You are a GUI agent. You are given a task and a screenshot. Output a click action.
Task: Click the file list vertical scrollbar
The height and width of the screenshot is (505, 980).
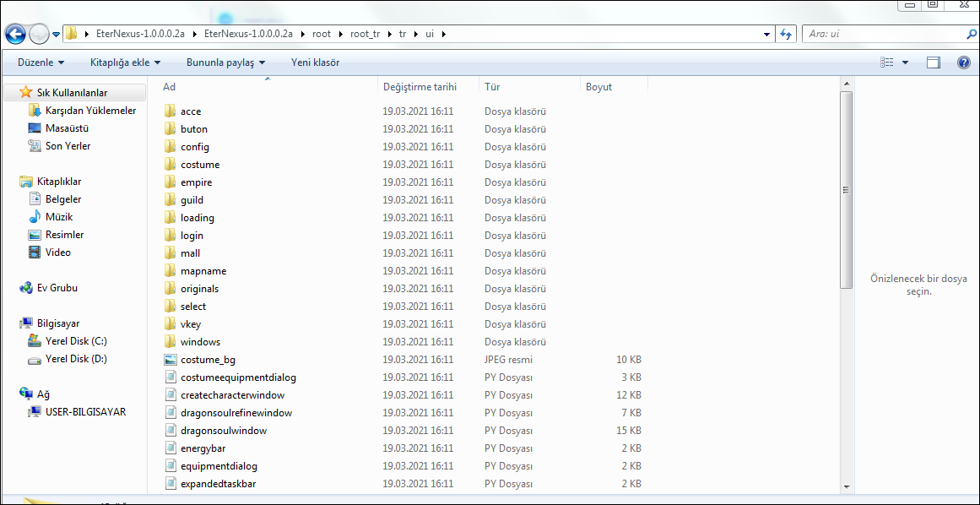[847, 190]
